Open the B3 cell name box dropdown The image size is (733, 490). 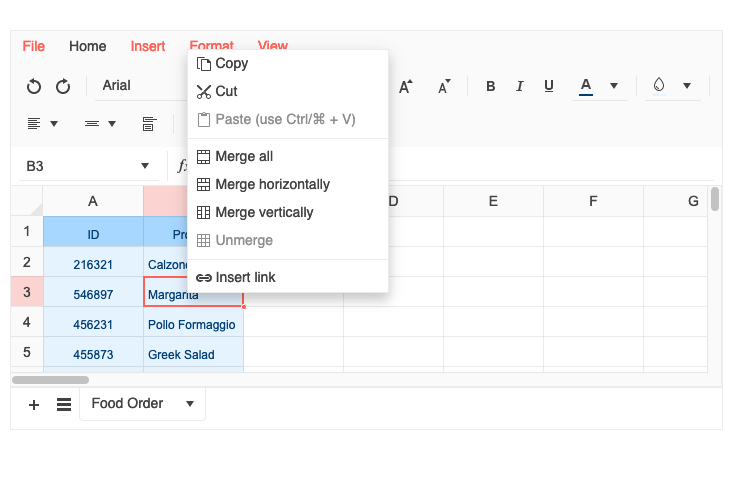(x=145, y=166)
